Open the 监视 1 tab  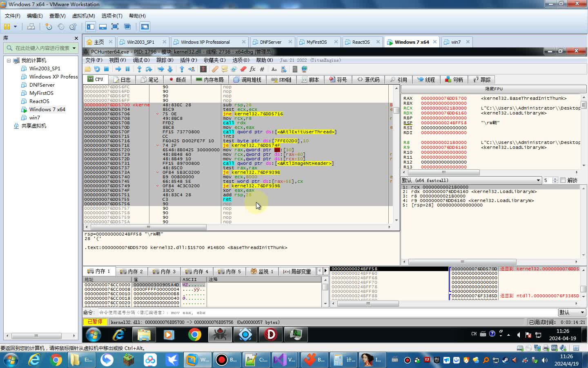click(262, 271)
